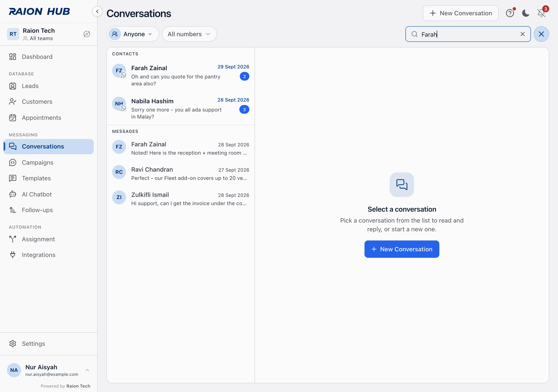
Task: Open the help icon in the header
Action: click(x=510, y=13)
